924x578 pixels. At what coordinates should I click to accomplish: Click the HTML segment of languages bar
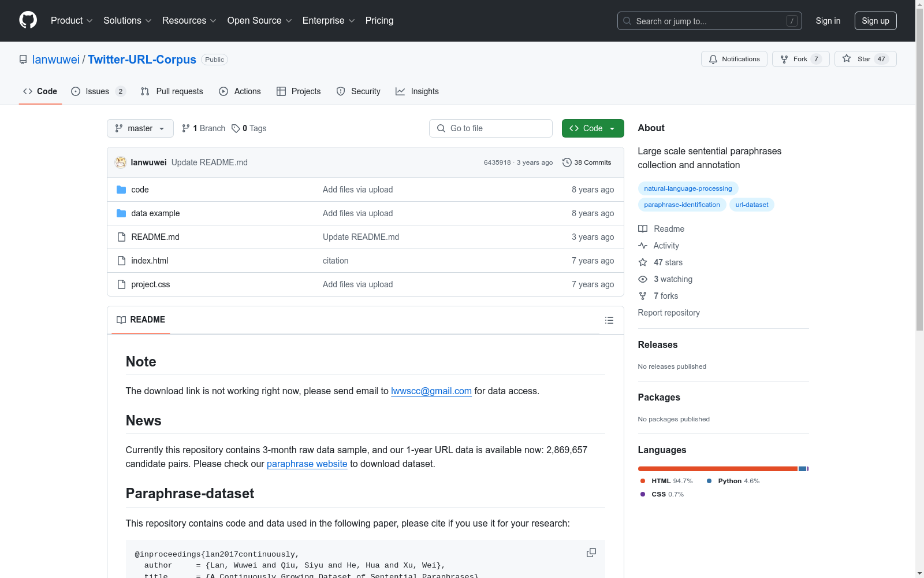(x=718, y=469)
